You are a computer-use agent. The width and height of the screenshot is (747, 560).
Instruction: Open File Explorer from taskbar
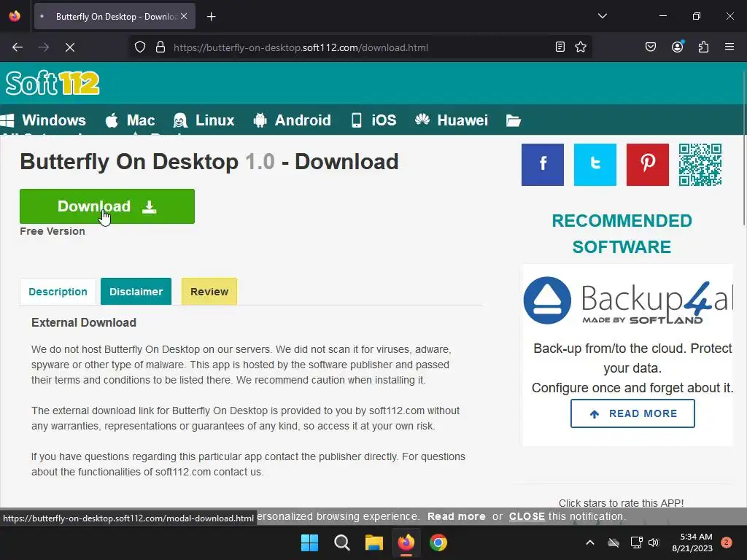[374, 542]
